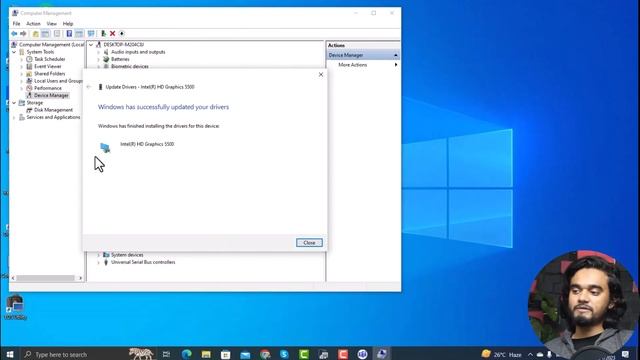Open More Actions submenu in Actions pane
Screen dimensions: 640x360
click(353, 65)
